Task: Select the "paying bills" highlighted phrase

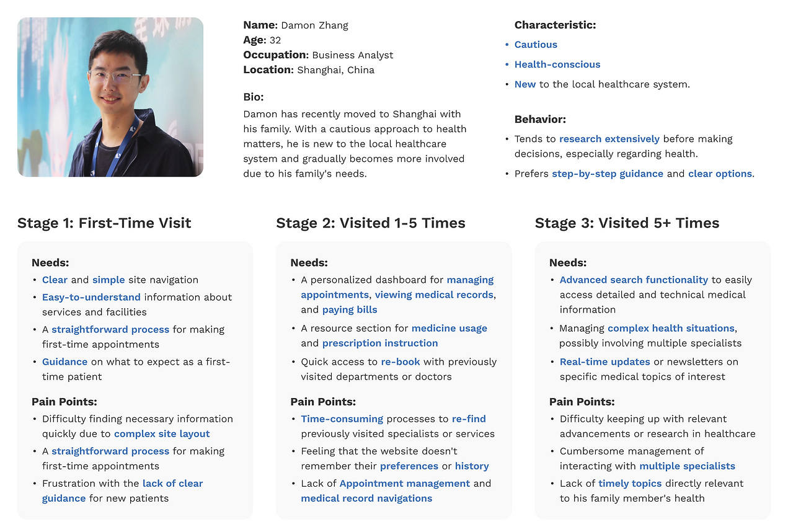Action: (x=349, y=309)
